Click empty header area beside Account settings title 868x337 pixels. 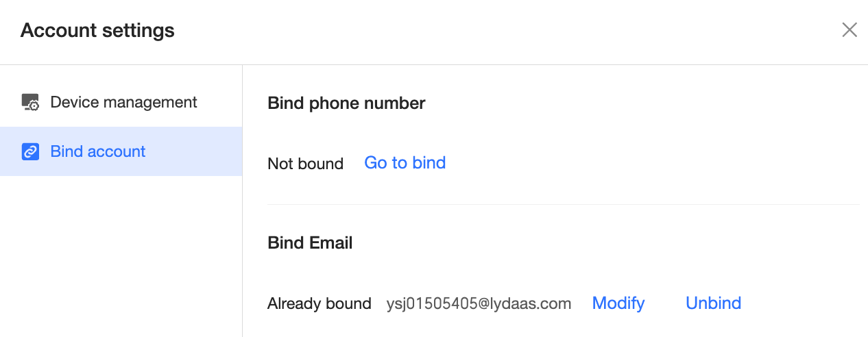click(507, 31)
